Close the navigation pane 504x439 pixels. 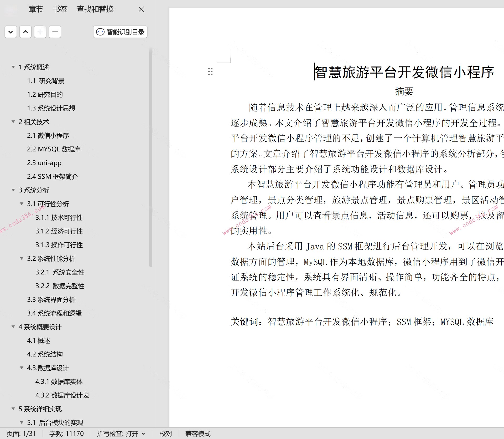pyautogui.click(x=141, y=9)
